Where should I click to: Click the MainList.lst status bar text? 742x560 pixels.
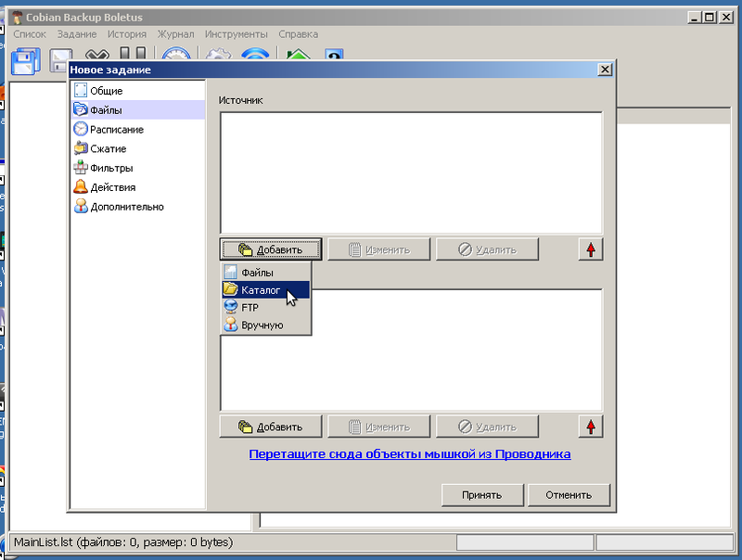point(123,542)
